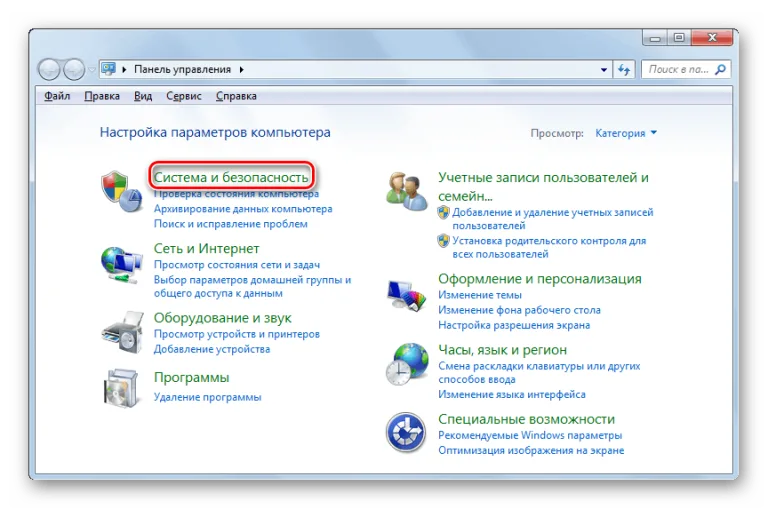Screen dimensions: 768x509
Task: Click Изменение фона рабочего стола link
Action: tap(519, 310)
